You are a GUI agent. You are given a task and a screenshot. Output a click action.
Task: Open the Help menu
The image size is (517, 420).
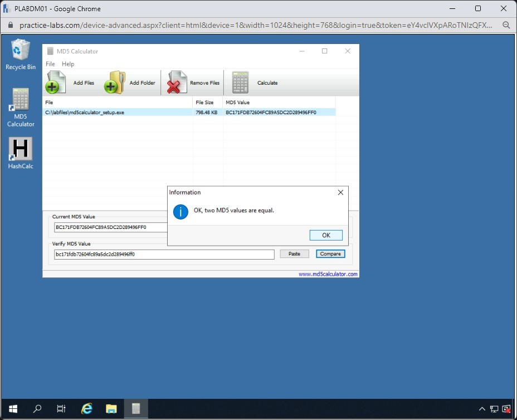click(x=68, y=64)
